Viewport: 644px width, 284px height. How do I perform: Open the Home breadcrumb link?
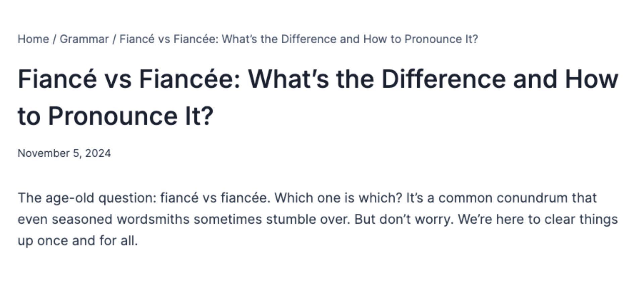33,39
